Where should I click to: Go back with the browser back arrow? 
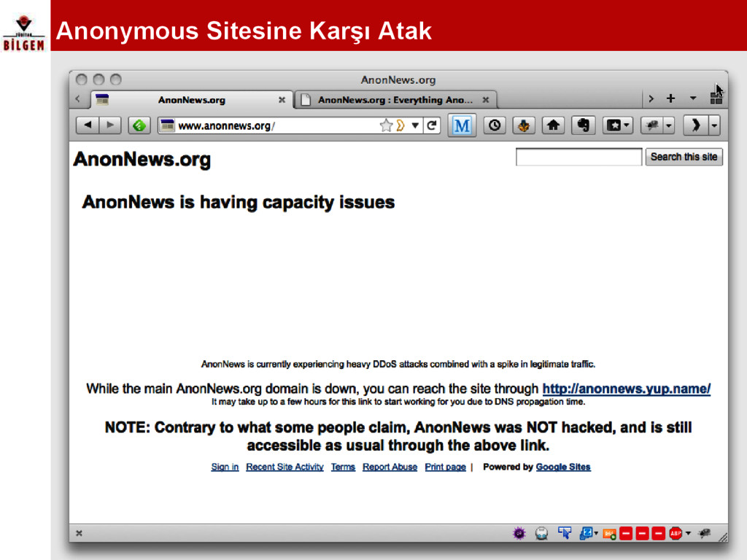pos(88,125)
